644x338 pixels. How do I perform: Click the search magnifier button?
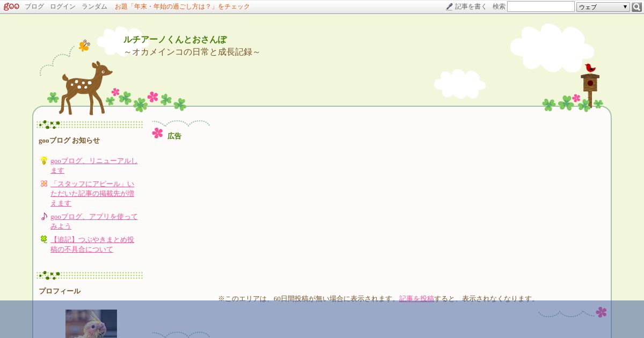[636, 7]
